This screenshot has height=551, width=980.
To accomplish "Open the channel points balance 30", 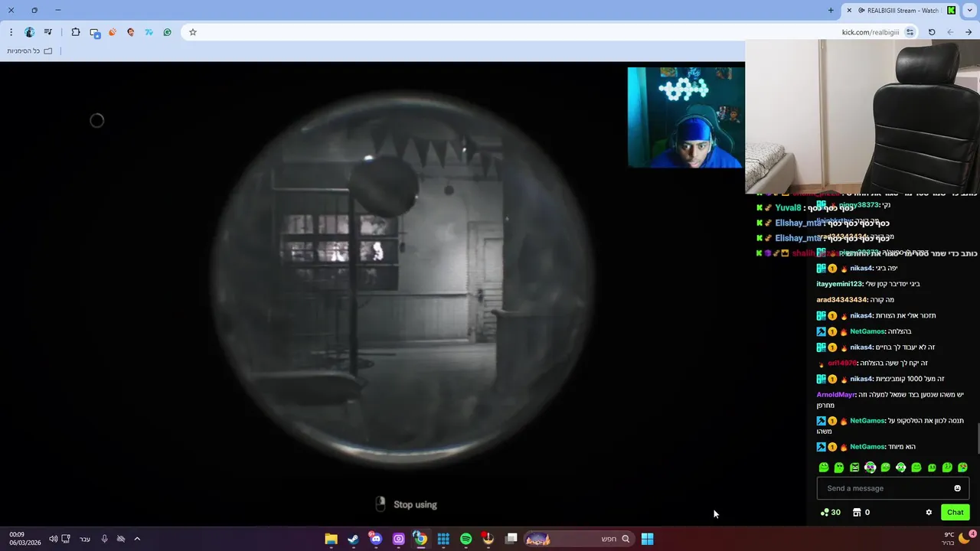I will [830, 513].
